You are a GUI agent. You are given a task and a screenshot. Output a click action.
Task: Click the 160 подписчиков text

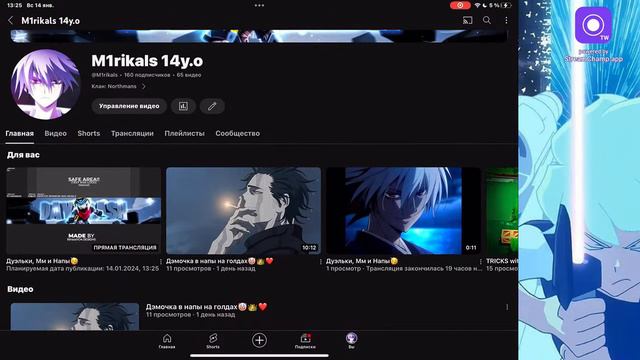click(x=147, y=75)
